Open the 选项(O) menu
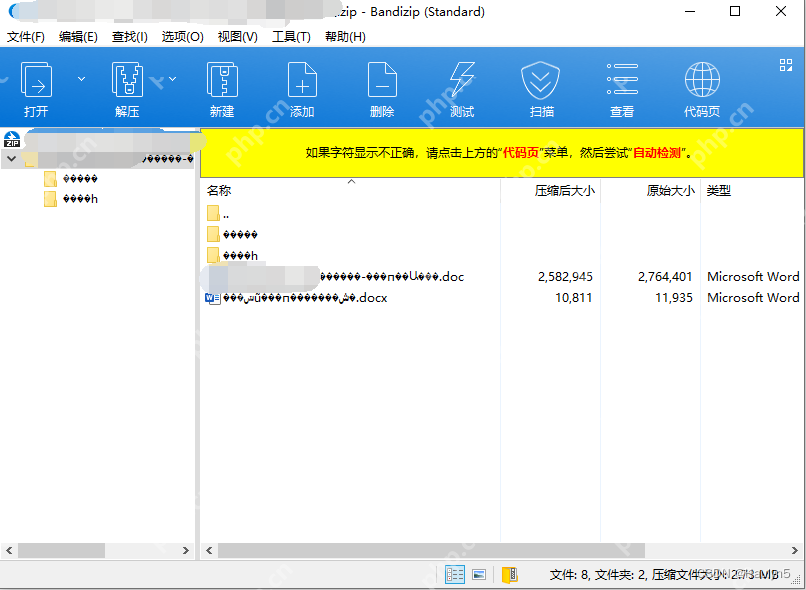806x590 pixels. 182,36
